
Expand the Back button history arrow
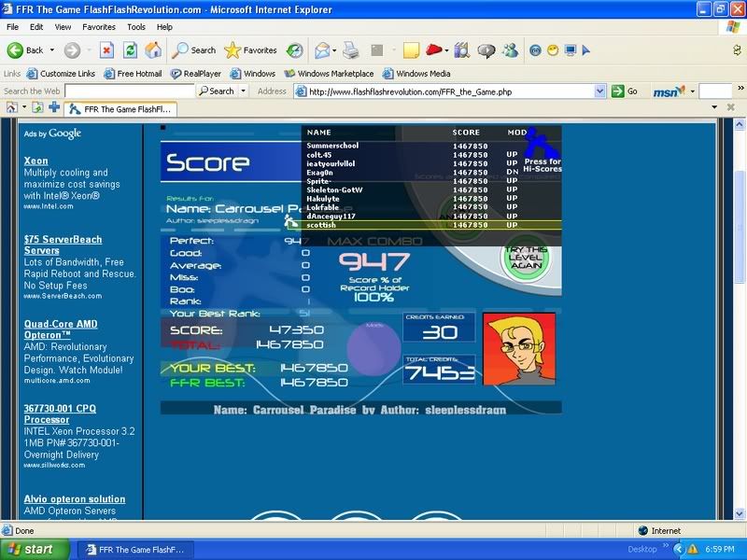pyautogui.click(x=51, y=50)
